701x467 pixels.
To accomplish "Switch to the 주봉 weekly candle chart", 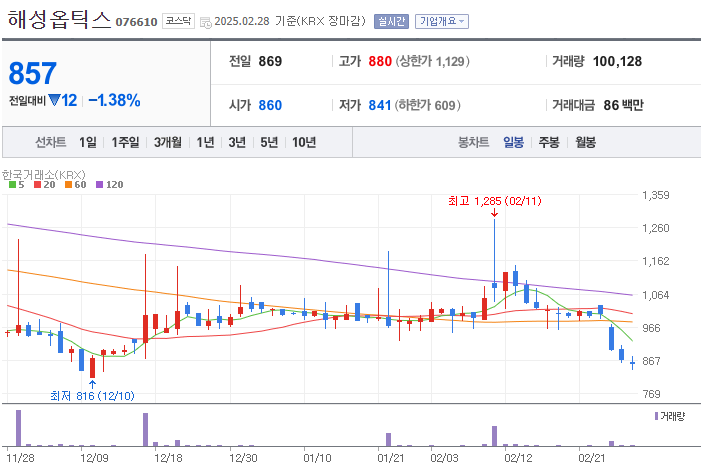I will pyautogui.click(x=549, y=143).
